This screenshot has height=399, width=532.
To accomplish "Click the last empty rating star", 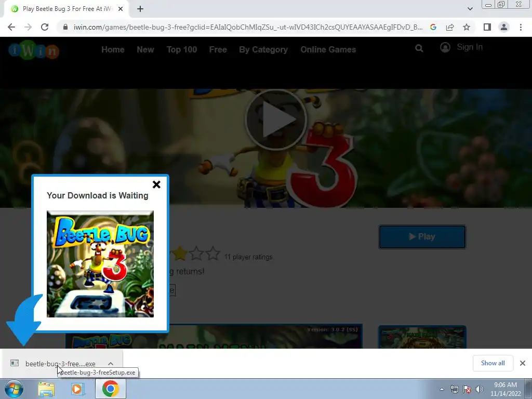I will pos(212,254).
